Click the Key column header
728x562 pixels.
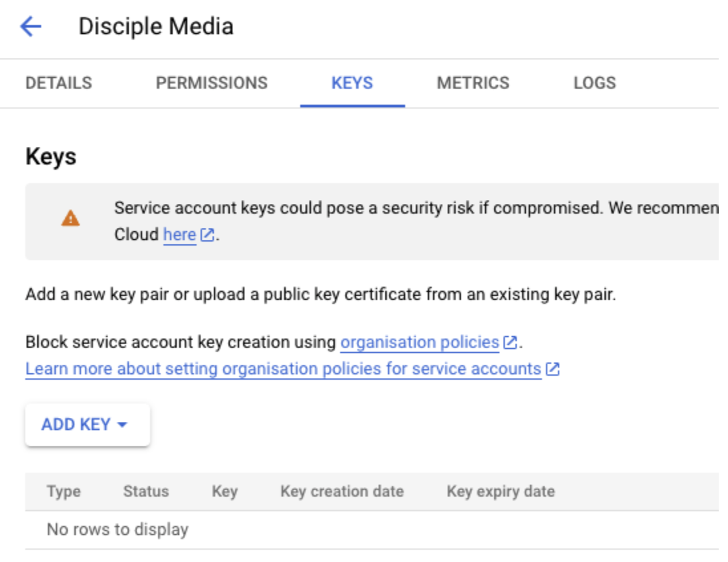point(225,492)
